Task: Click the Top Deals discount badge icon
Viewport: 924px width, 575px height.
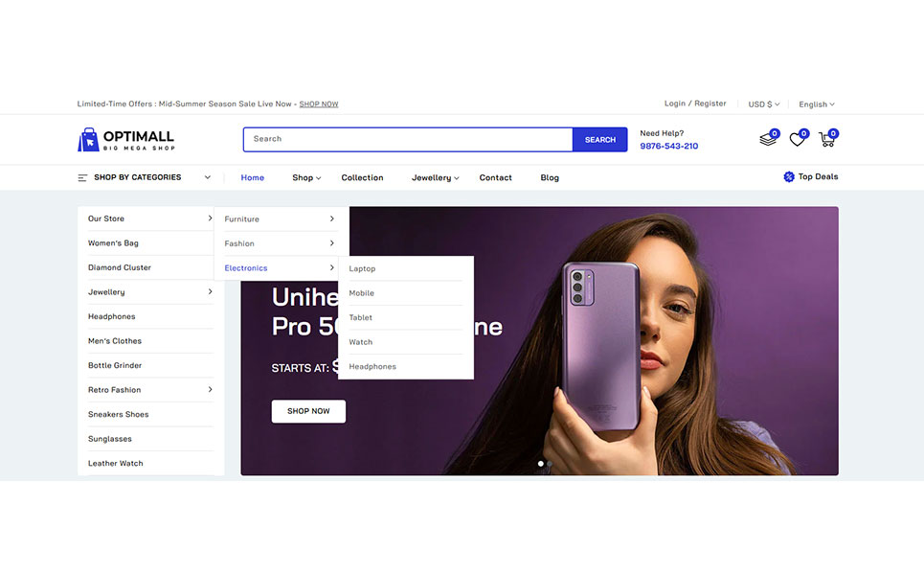Action: 788,176
